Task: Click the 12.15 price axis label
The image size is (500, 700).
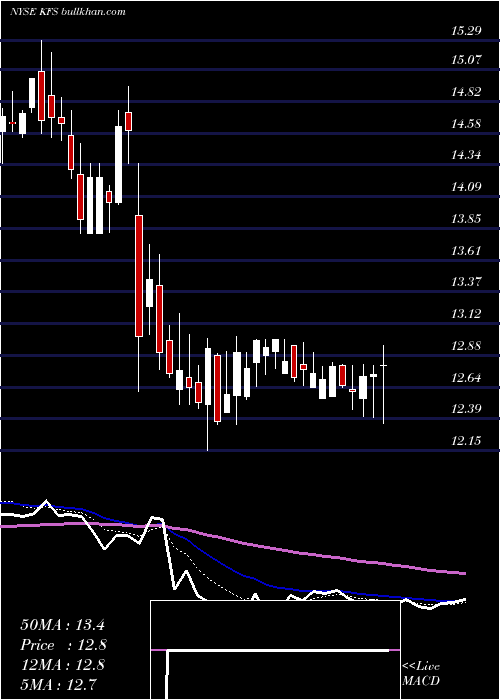Action: point(467,441)
